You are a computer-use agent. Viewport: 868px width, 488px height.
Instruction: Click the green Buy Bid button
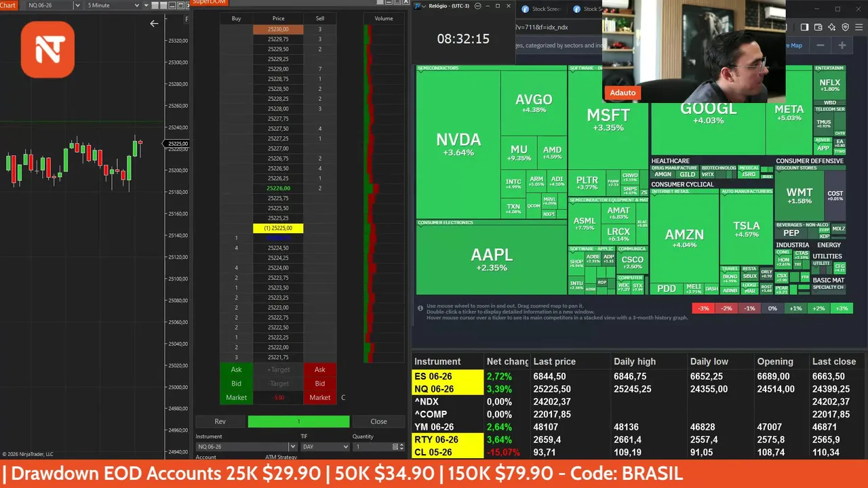[236, 384]
